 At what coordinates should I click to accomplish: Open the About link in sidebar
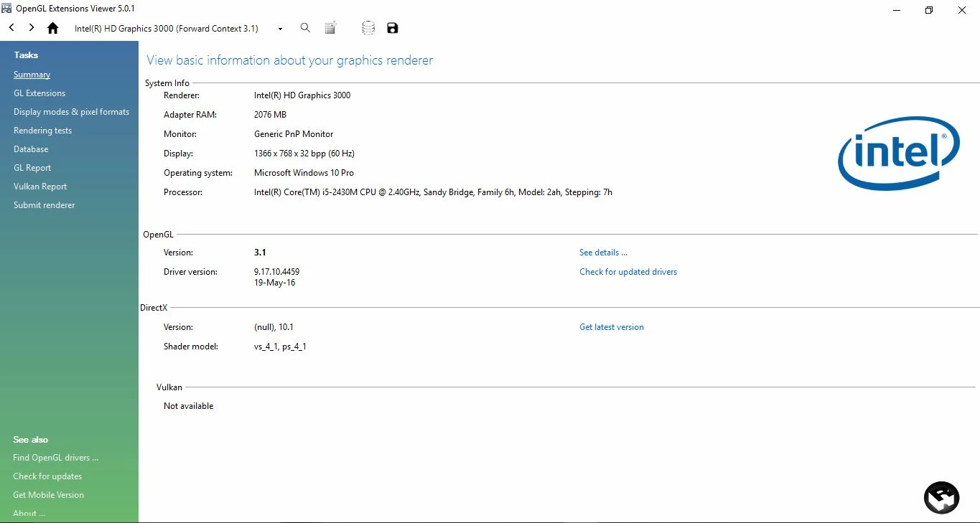[29, 514]
